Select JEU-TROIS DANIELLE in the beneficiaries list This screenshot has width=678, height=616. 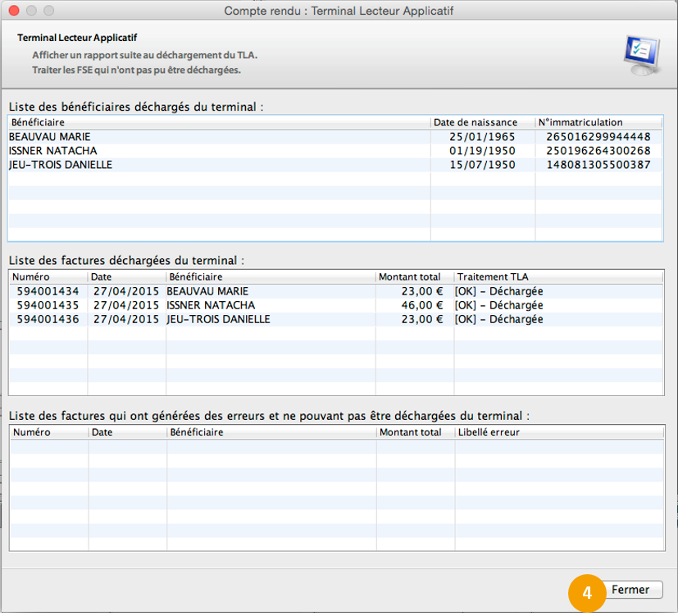61,165
